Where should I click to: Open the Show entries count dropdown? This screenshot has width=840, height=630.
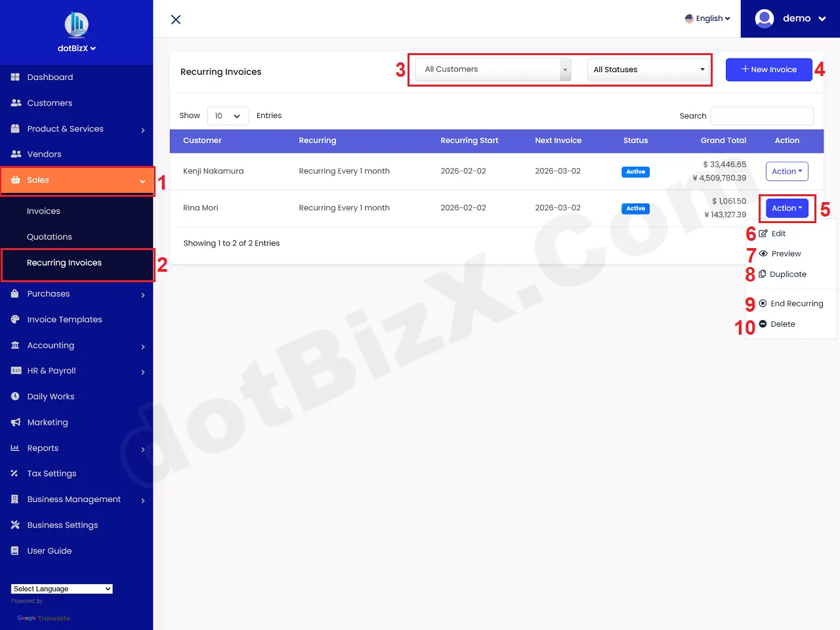point(228,115)
